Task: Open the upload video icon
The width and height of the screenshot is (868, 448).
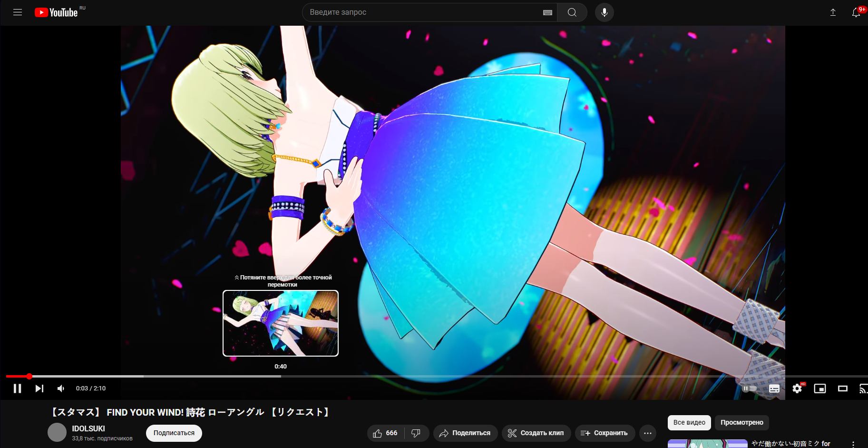Action: [x=833, y=12]
